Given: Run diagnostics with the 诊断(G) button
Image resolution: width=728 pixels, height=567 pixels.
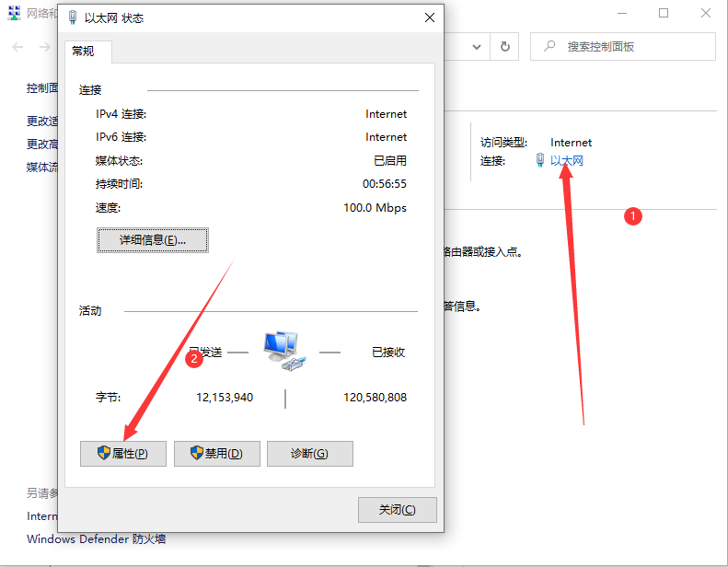Looking at the screenshot, I should 309,454.
